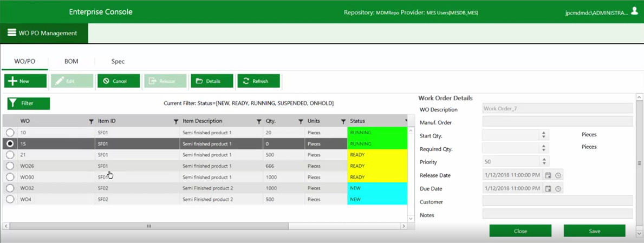The width and height of the screenshot is (644, 243).
Task: Open the WO column filter icon
Action: pos(91,121)
